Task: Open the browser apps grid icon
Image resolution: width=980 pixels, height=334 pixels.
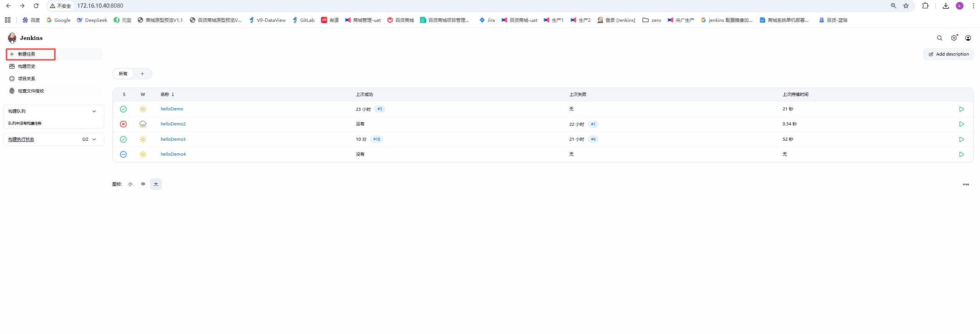Action: click(x=8, y=20)
